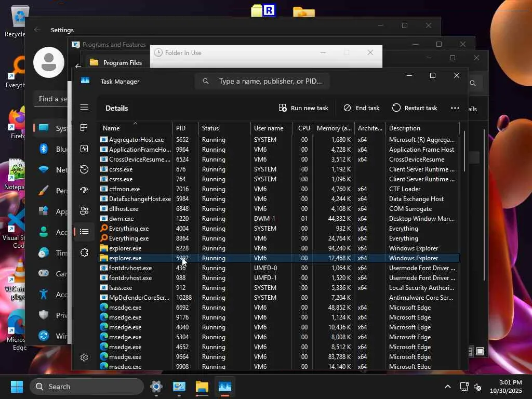Open the Windows Start menu button
The height and width of the screenshot is (399, 532).
click(17, 387)
